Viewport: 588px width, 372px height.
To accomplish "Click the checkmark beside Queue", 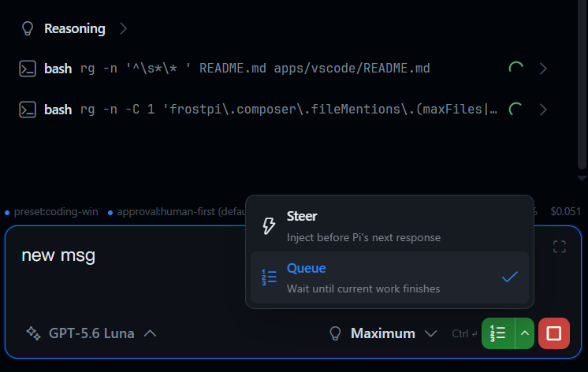I will pos(510,277).
